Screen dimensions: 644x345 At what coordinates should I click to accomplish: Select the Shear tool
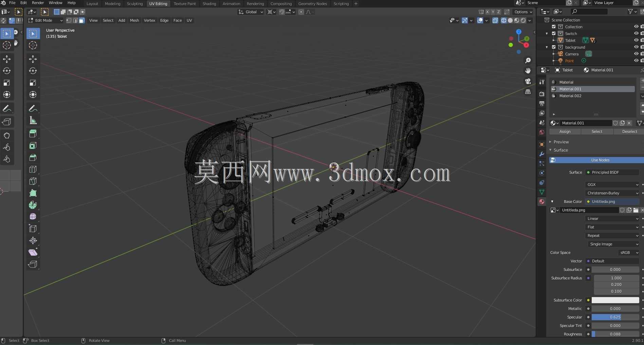[33, 252]
